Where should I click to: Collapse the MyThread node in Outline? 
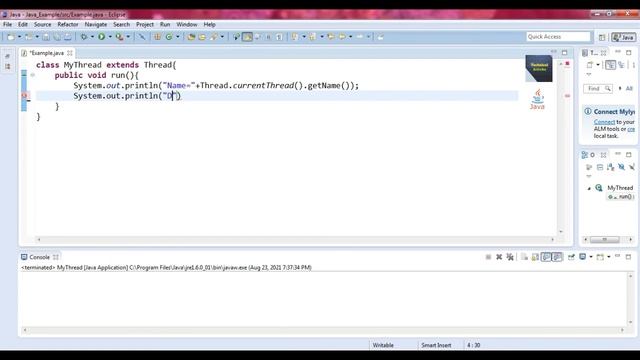click(x=589, y=188)
